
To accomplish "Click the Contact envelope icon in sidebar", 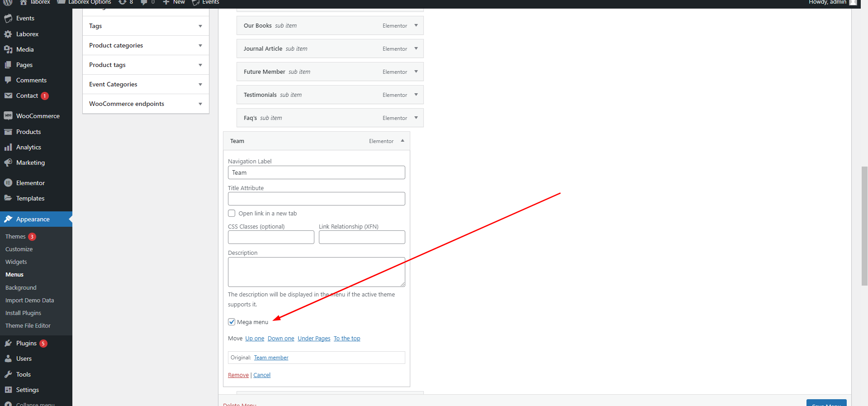I will click(x=8, y=96).
